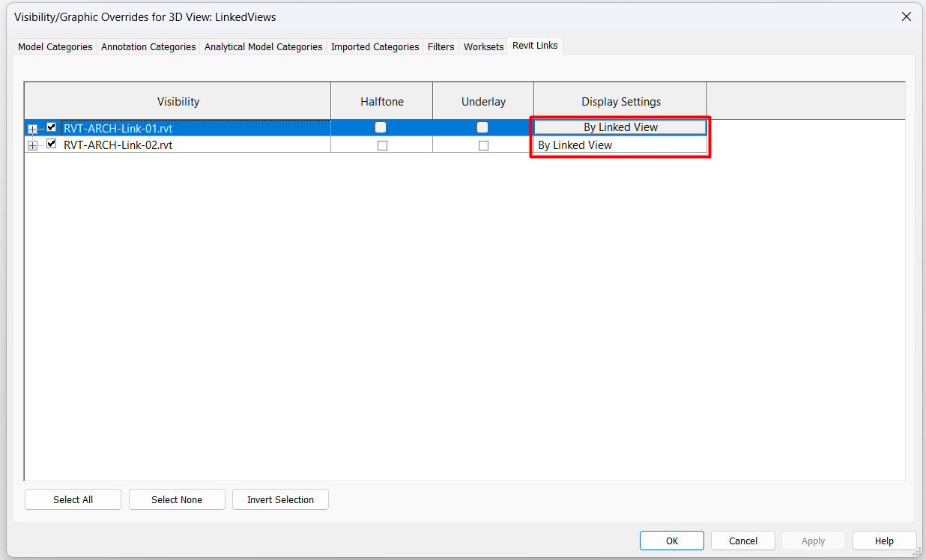Uncheck visibility for RVT-ARCH-Link-02.rvt
Screen dimensions: 926x560
pyautogui.click(x=52, y=144)
